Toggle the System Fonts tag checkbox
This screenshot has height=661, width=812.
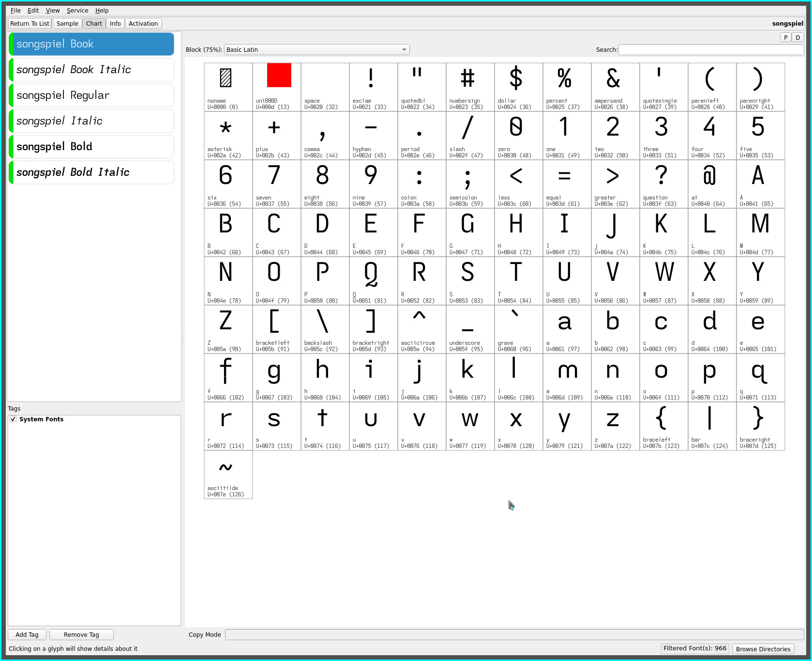(13, 419)
